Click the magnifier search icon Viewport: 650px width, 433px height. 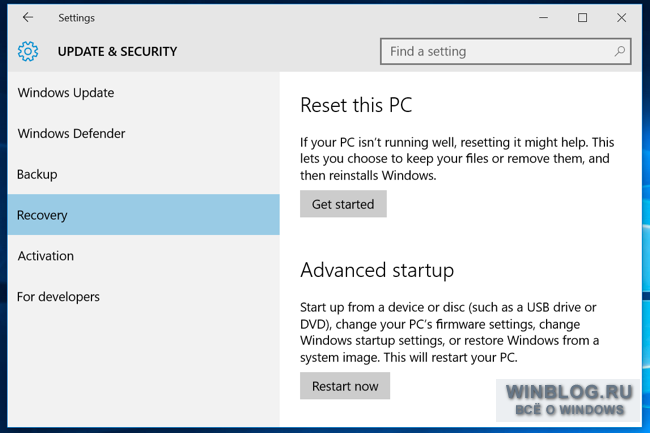tap(620, 51)
